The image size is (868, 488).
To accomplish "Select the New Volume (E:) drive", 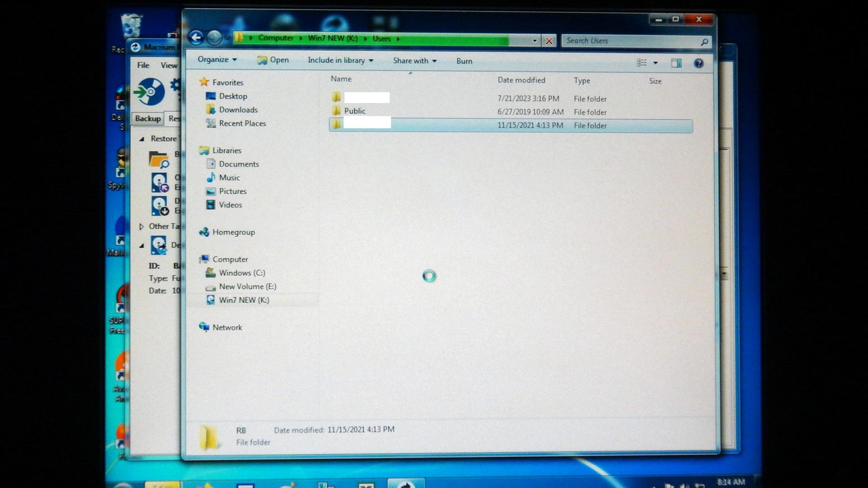I will 248,286.
